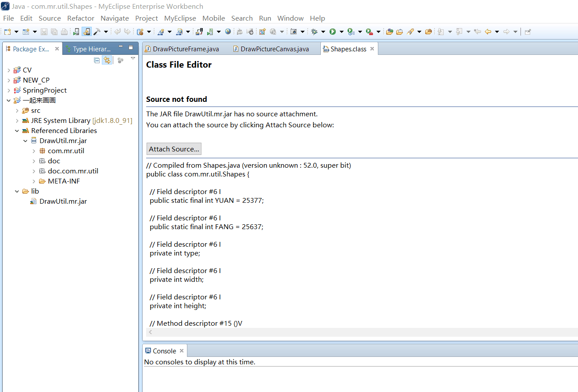Click the deploy server toolbar icon
The image size is (578, 392).
coord(199,32)
